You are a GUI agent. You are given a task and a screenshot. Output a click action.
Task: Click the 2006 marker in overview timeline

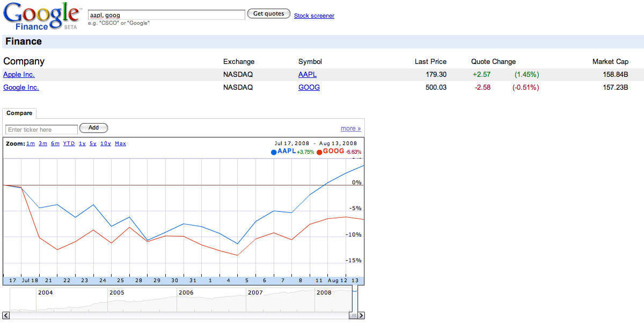pyautogui.click(x=186, y=292)
